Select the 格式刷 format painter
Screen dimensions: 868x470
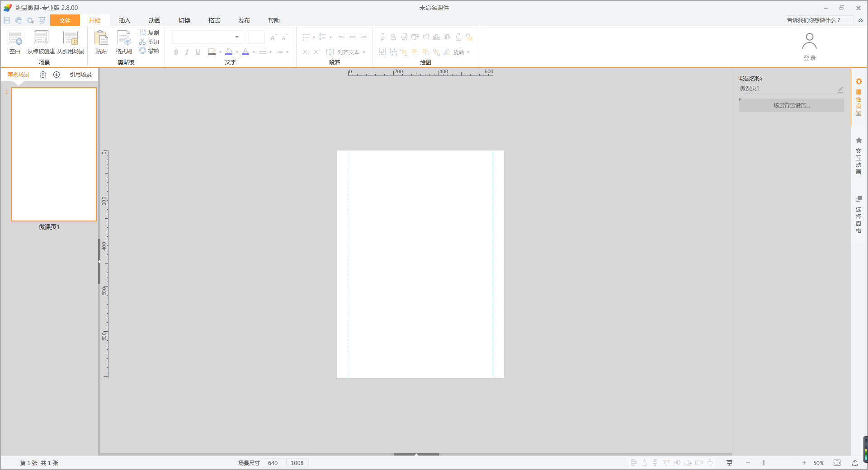point(124,42)
